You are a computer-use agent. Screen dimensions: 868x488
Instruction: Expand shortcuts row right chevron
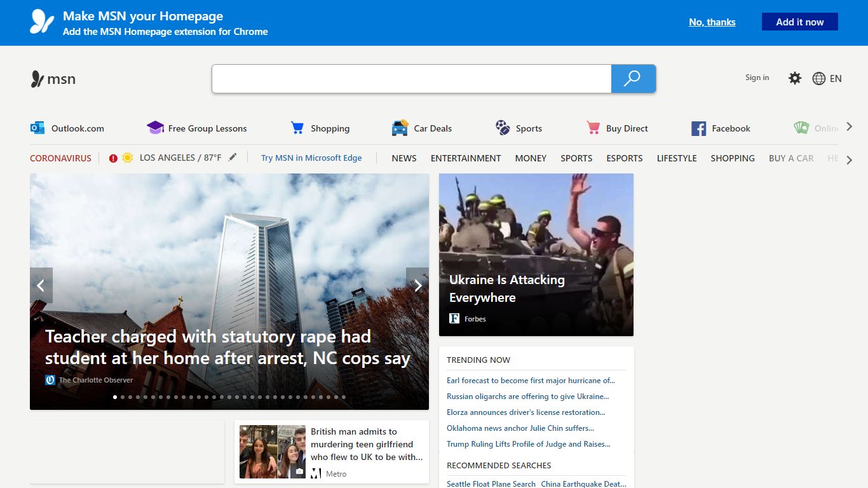click(850, 128)
